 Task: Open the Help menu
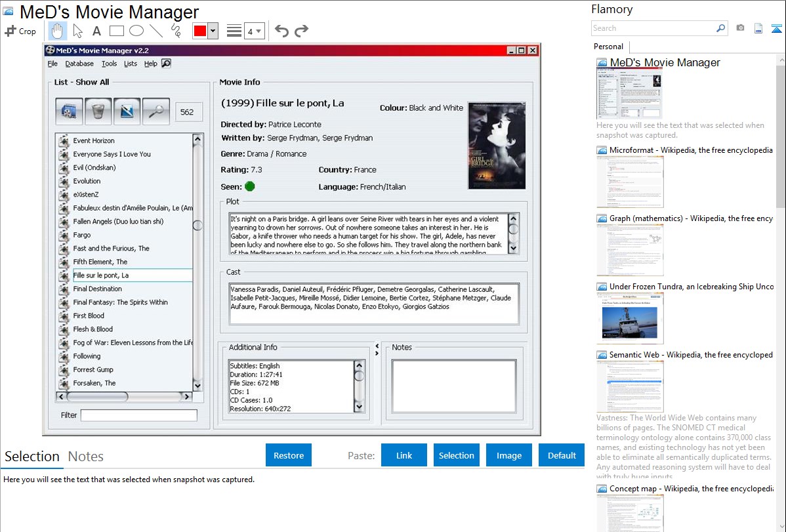pos(150,64)
